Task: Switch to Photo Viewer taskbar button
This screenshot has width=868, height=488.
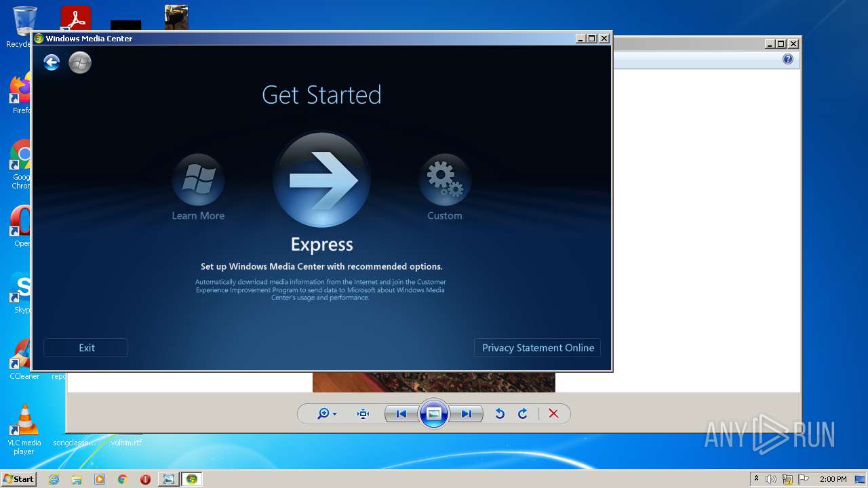Action: coord(168,479)
